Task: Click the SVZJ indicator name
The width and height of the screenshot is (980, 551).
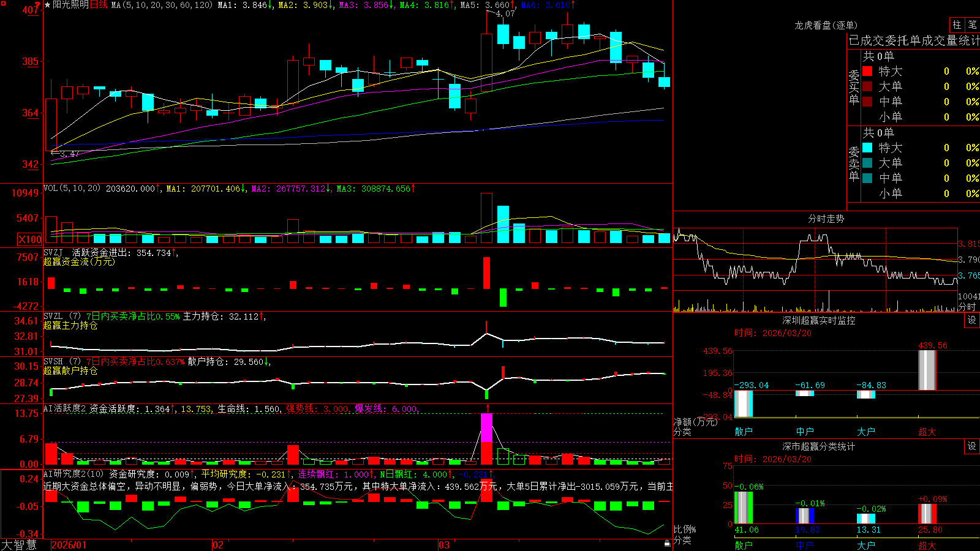Action: point(53,252)
